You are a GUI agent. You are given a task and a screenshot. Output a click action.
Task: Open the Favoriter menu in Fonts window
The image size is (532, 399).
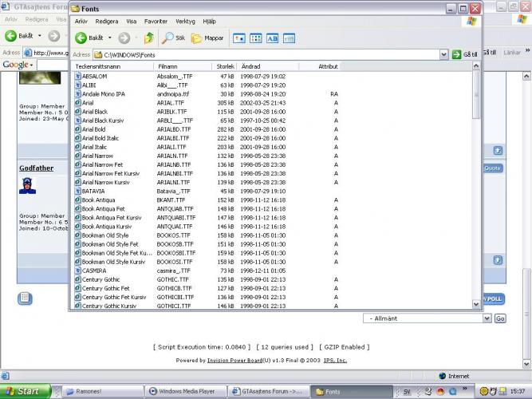156,22
